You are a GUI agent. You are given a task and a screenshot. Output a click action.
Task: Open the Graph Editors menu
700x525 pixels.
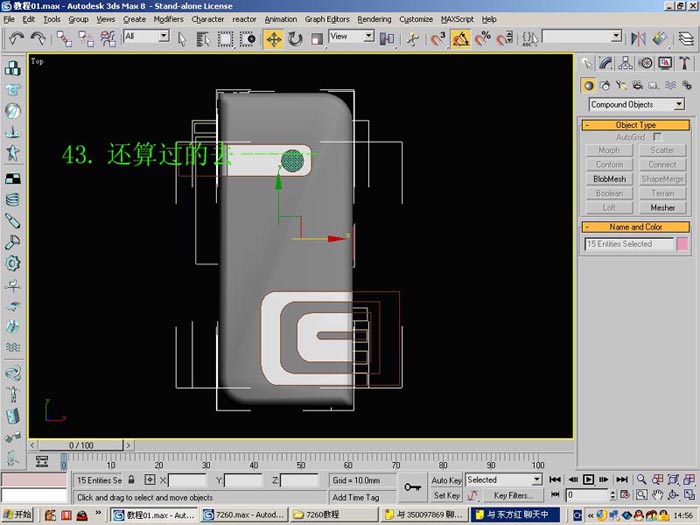tap(327, 19)
